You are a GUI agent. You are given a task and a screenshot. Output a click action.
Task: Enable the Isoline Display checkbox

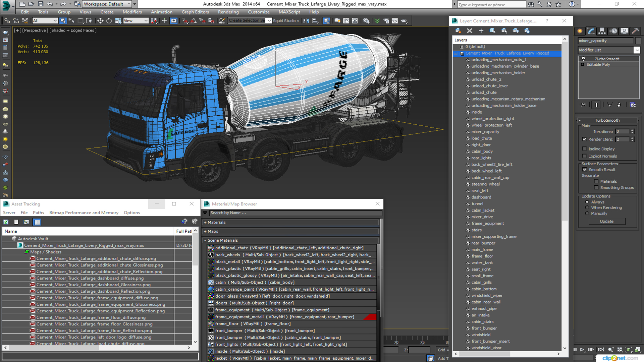coord(584,149)
